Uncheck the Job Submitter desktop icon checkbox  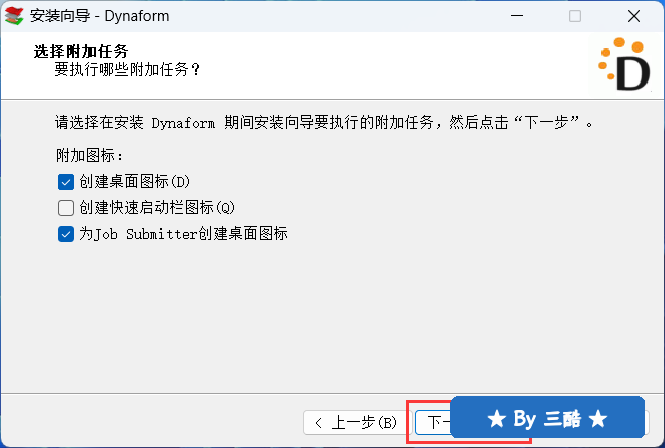(66, 234)
